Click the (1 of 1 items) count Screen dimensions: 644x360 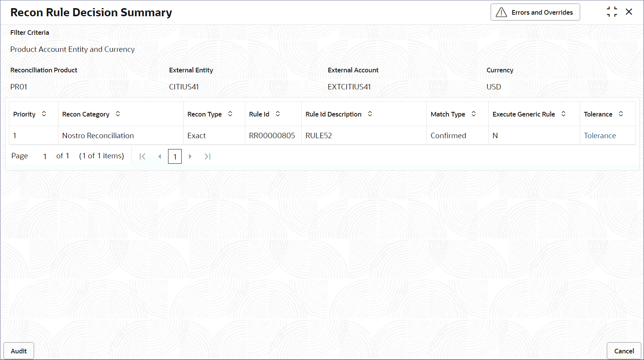(x=101, y=156)
